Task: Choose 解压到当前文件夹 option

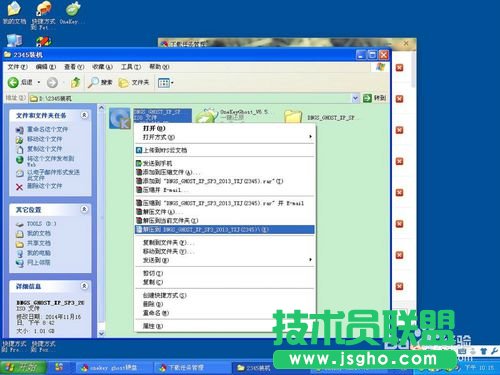Action: tap(224, 221)
